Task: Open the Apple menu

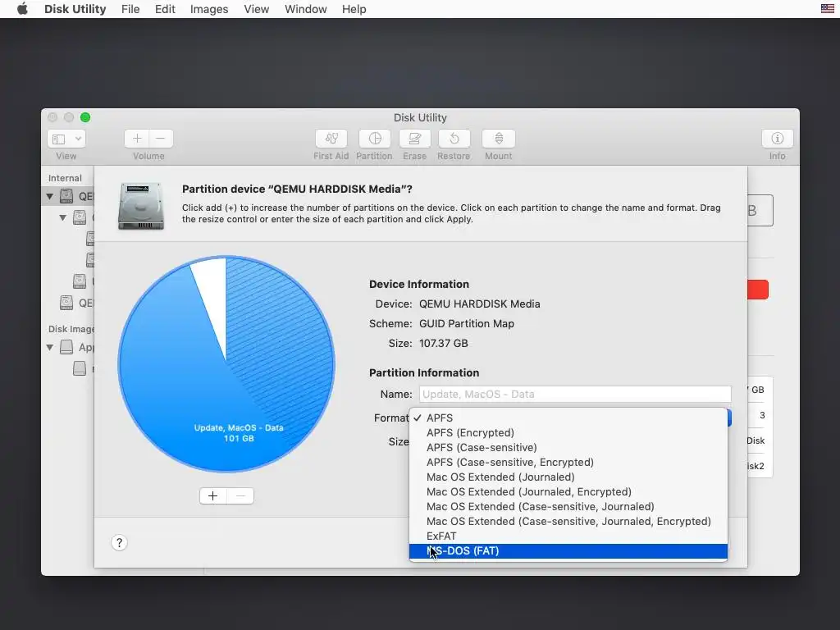Action: [x=22, y=9]
